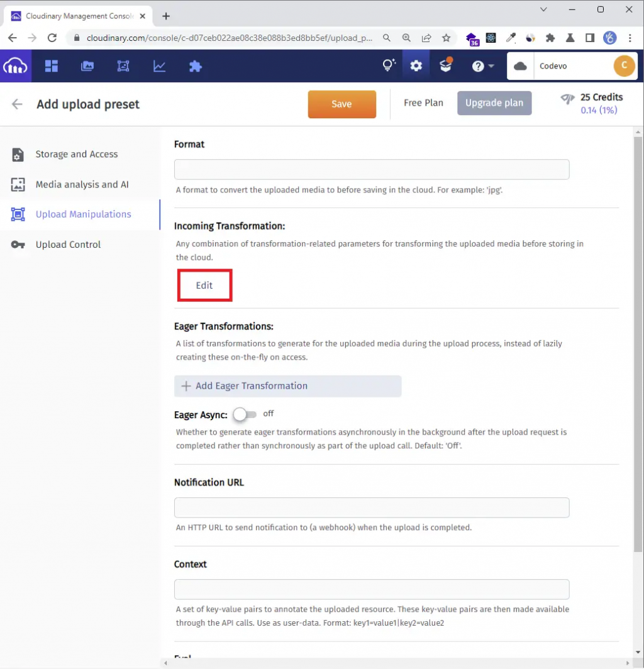Click the color picker eyedropper extension icon
The image size is (644, 669).
click(511, 38)
